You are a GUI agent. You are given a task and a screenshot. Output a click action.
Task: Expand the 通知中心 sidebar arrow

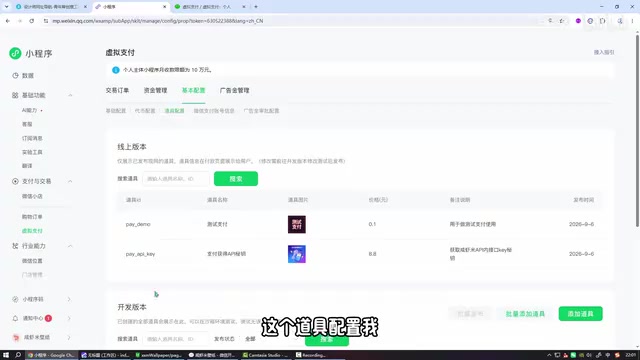[x=69, y=318]
